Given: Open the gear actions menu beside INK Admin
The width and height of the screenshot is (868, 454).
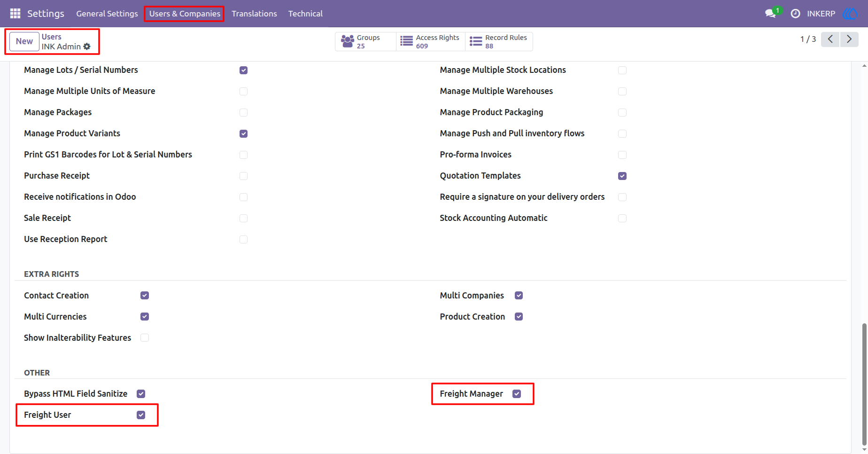Looking at the screenshot, I should [87, 47].
